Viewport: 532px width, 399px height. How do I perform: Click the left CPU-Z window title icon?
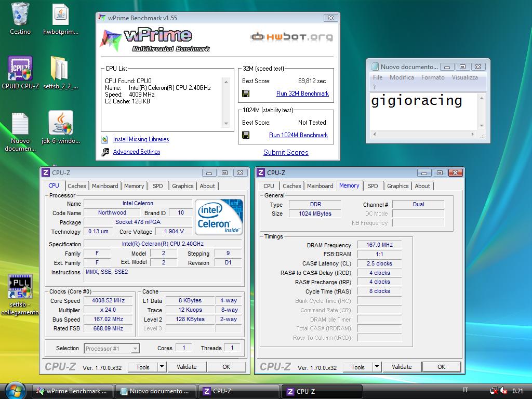(x=46, y=172)
